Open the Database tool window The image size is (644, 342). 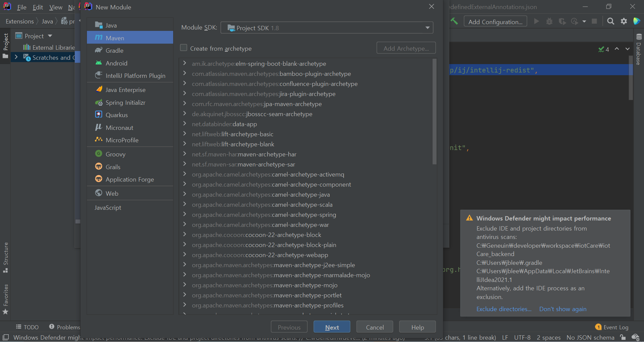639,49
